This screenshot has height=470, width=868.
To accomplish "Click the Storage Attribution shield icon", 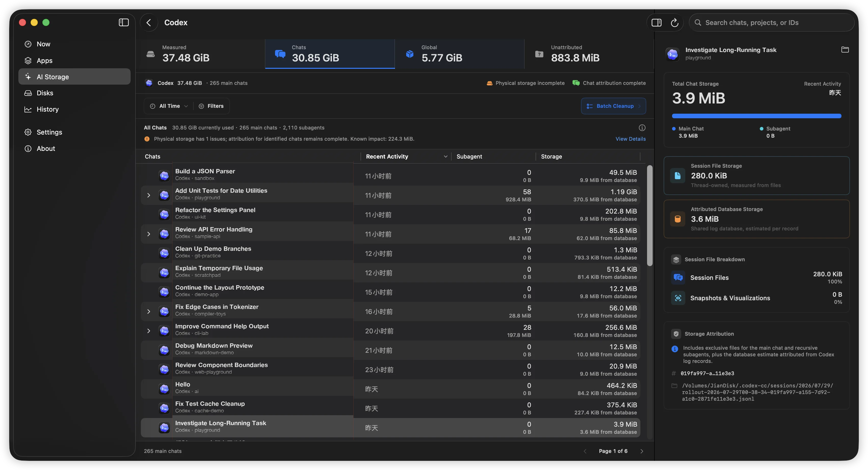I will (x=676, y=334).
